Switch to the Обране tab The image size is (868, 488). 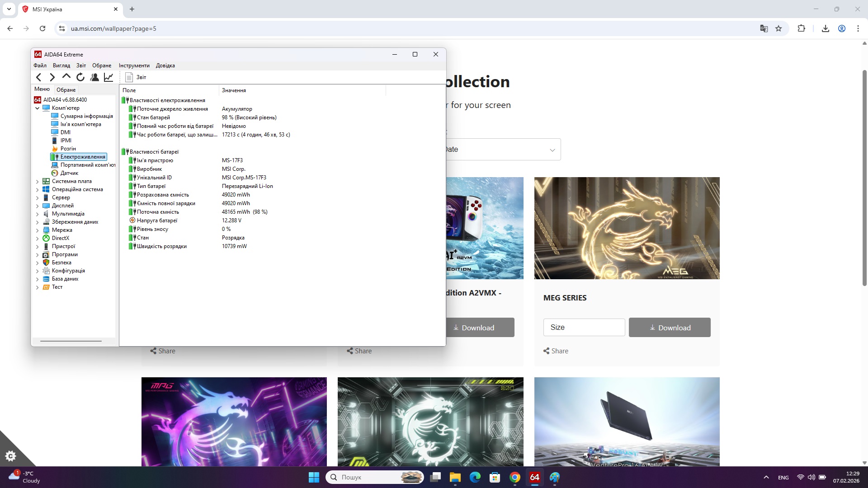(66, 89)
